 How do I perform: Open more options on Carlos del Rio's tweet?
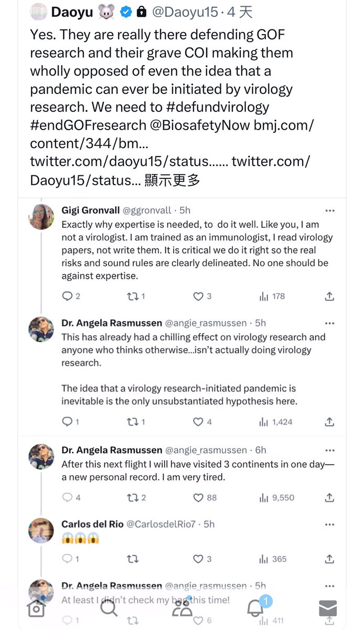click(x=329, y=524)
